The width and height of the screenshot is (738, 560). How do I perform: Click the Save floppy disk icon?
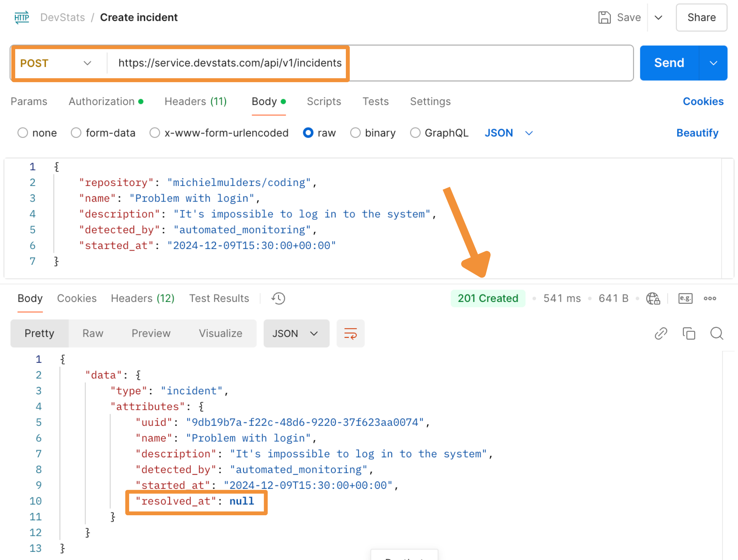[604, 18]
